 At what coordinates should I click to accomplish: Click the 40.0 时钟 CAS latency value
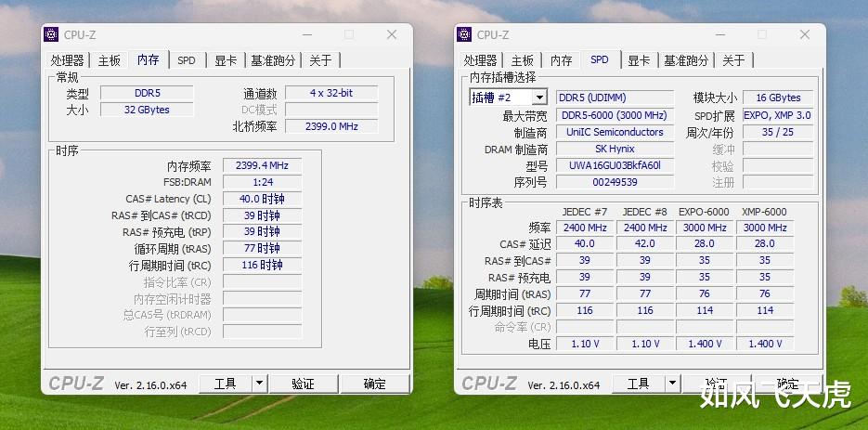[263, 199]
